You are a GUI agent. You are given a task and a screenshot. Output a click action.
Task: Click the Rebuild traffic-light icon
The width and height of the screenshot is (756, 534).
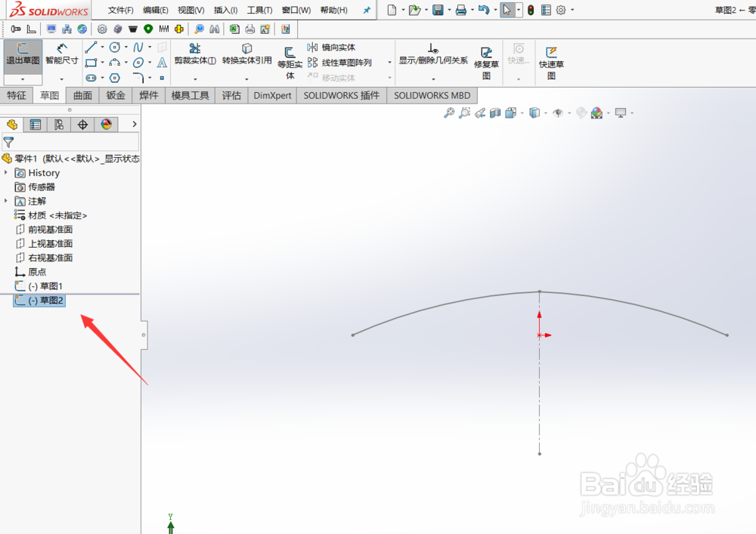point(531,10)
